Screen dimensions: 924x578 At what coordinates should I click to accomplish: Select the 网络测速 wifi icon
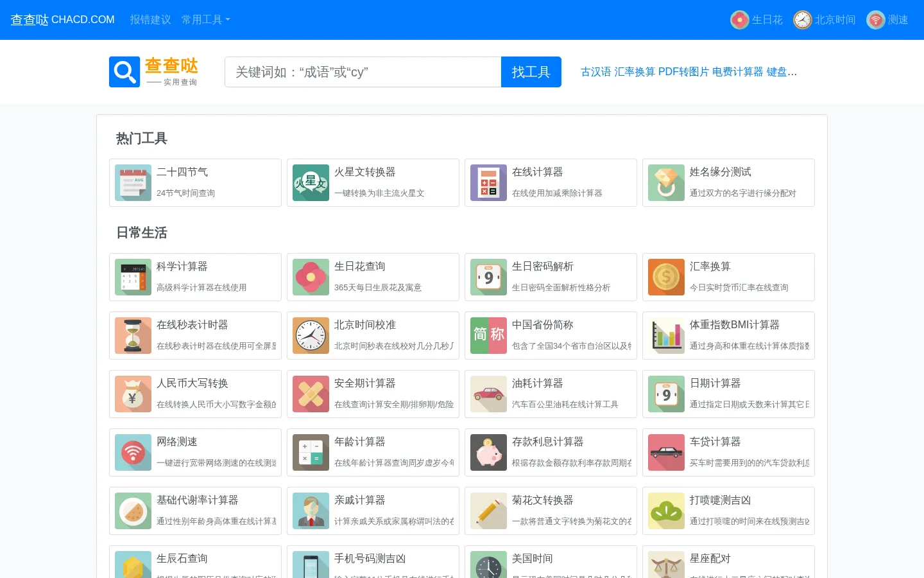click(x=133, y=453)
